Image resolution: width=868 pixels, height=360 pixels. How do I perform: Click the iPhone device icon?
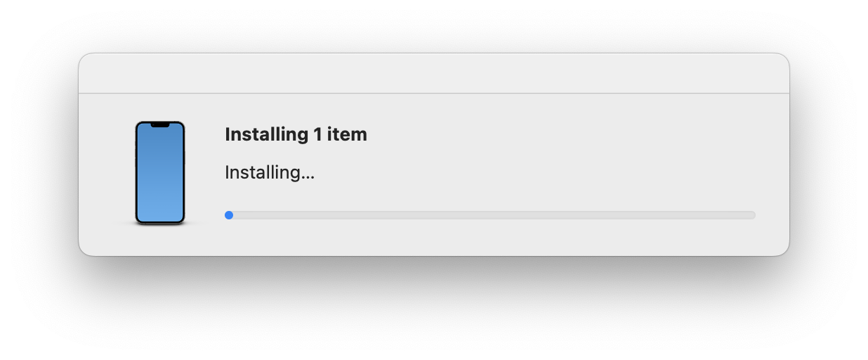[x=160, y=173]
